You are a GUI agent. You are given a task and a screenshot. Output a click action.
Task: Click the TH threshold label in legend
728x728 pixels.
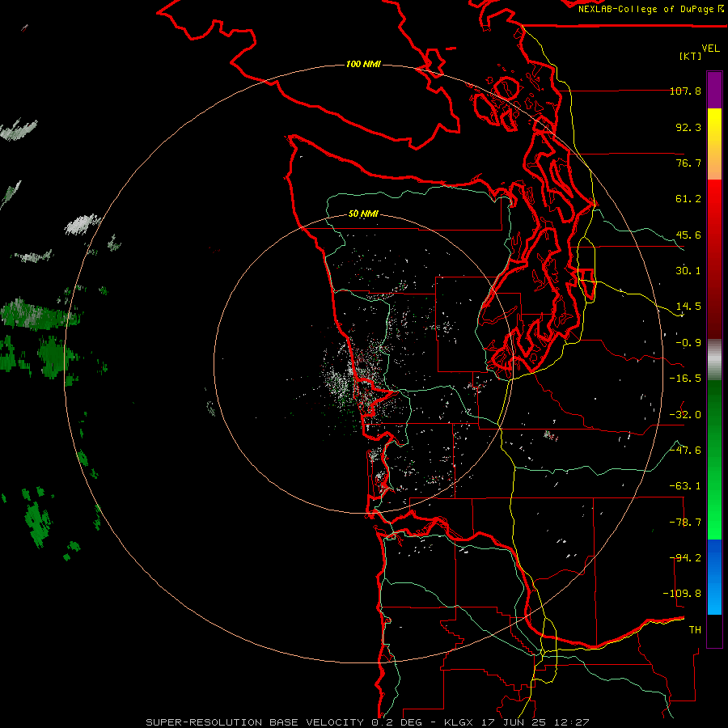coord(695,630)
